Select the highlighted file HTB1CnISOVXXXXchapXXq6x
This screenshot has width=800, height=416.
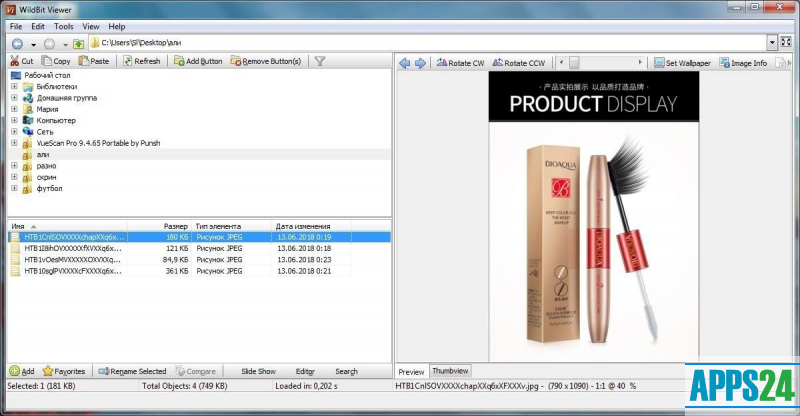(x=199, y=237)
